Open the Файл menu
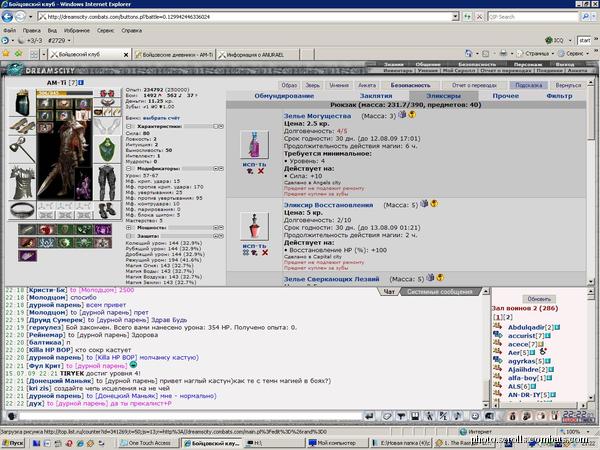This screenshot has height=450, width=600. click(x=10, y=30)
